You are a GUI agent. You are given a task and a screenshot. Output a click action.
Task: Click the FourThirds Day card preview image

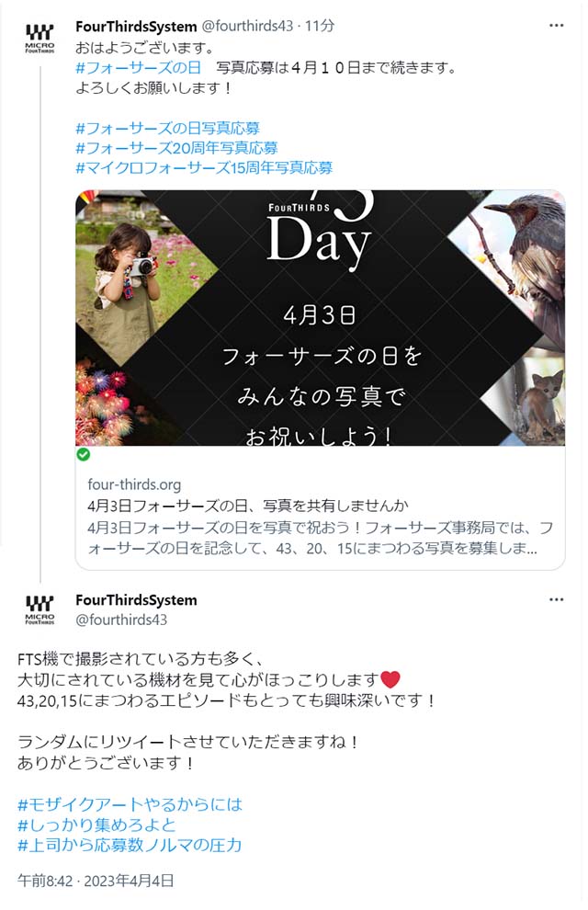coord(320,318)
